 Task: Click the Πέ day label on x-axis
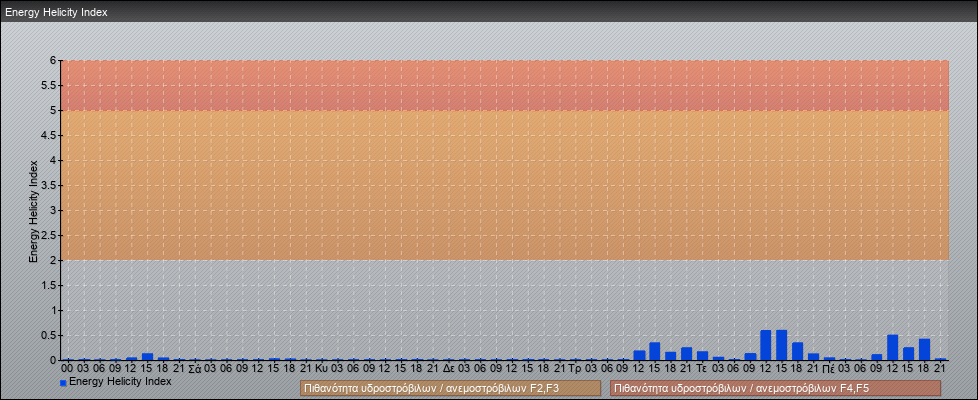[x=829, y=370]
